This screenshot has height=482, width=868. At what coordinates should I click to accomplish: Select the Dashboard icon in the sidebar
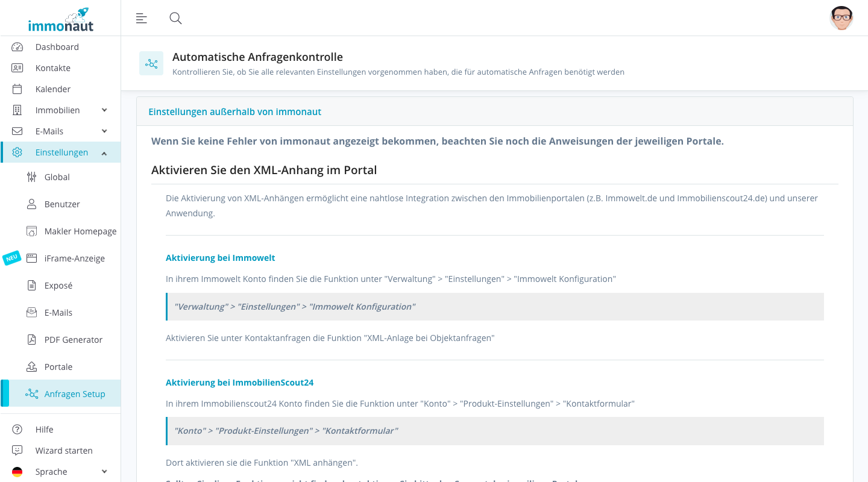[x=17, y=46]
